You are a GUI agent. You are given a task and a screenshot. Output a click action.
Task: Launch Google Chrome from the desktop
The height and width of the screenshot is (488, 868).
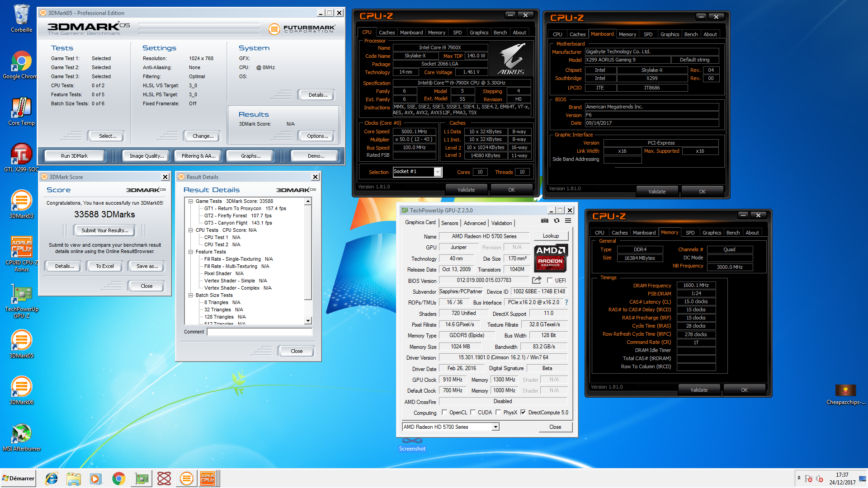pos(21,65)
